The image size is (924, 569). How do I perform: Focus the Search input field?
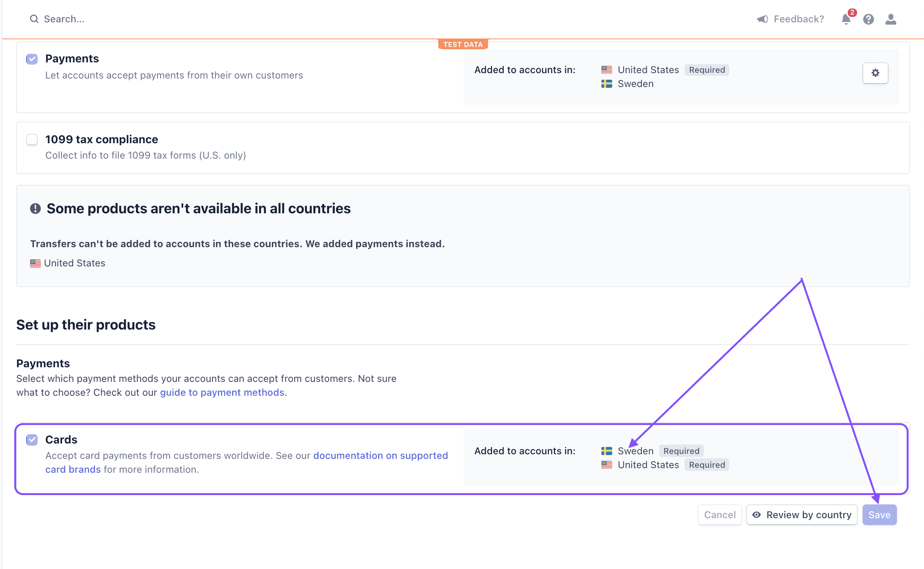click(64, 19)
